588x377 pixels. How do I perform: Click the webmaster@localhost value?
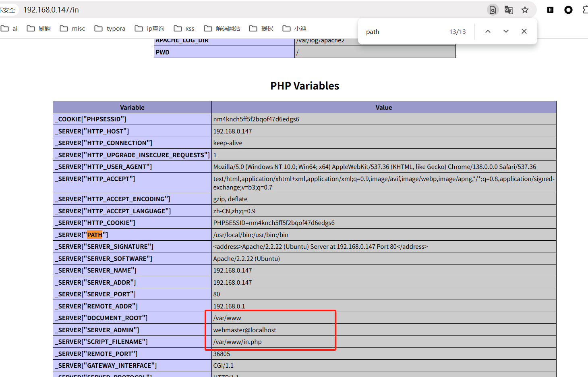click(244, 330)
